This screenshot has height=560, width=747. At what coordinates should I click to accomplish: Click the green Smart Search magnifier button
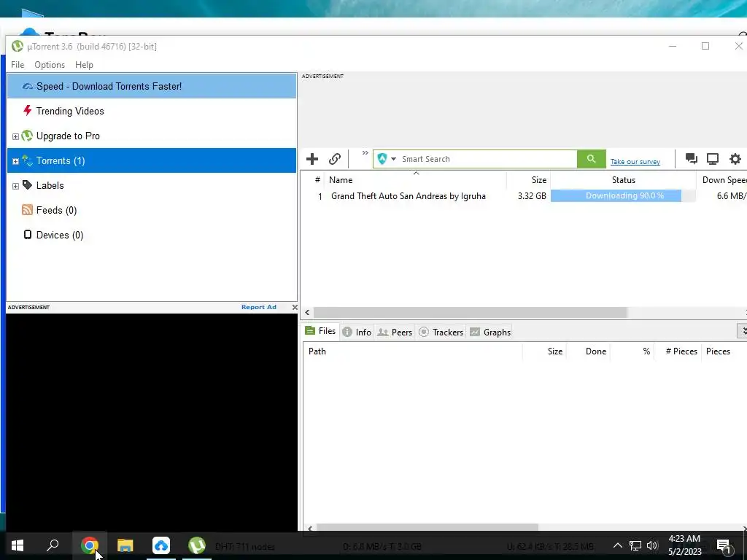pyautogui.click(x=591, y=159)
